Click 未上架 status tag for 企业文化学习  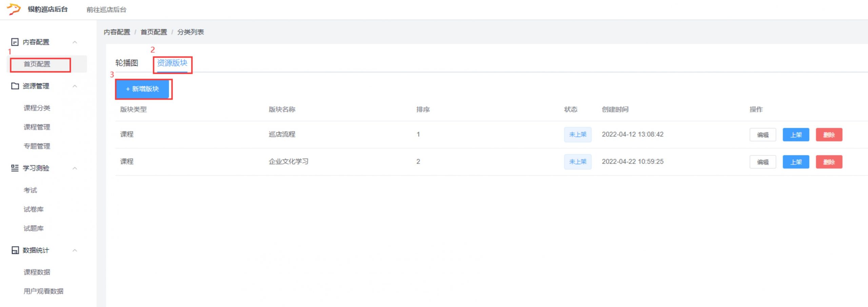[577, 162]
